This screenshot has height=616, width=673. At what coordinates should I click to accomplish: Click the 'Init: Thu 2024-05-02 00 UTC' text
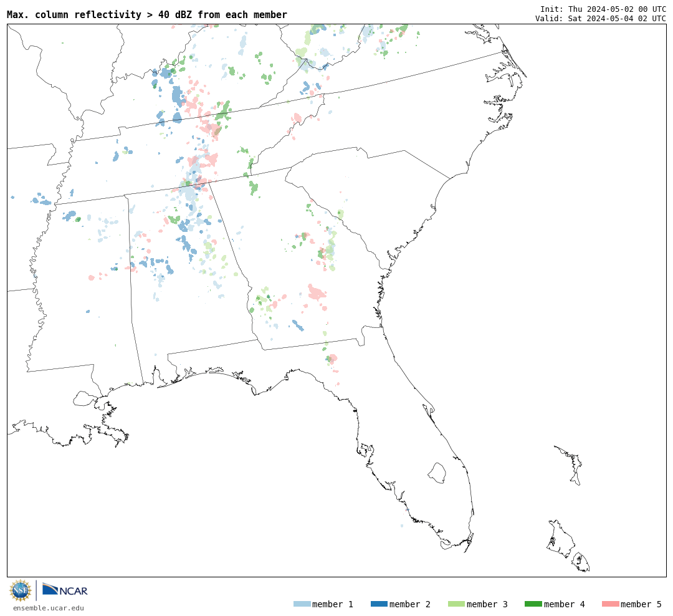tap(603, 9)
